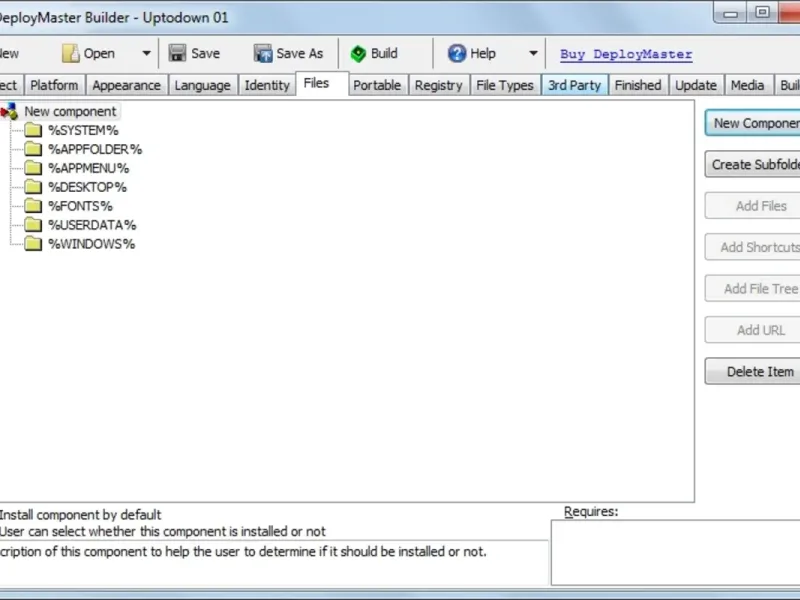Minimize the DeployMaster Builder window
This screenshot has height=600, width=800.
coord(731,12)
